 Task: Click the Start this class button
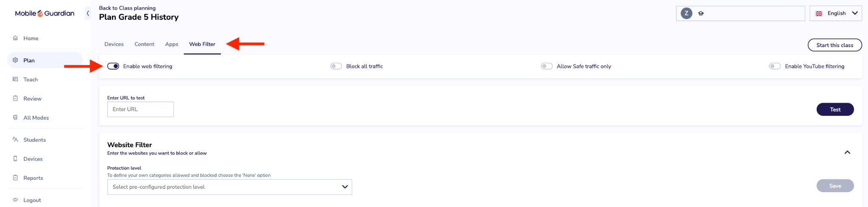(835, 45)
